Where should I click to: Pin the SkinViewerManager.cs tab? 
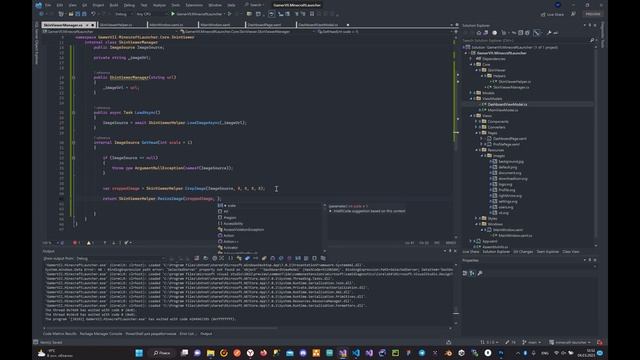point(87,25)
